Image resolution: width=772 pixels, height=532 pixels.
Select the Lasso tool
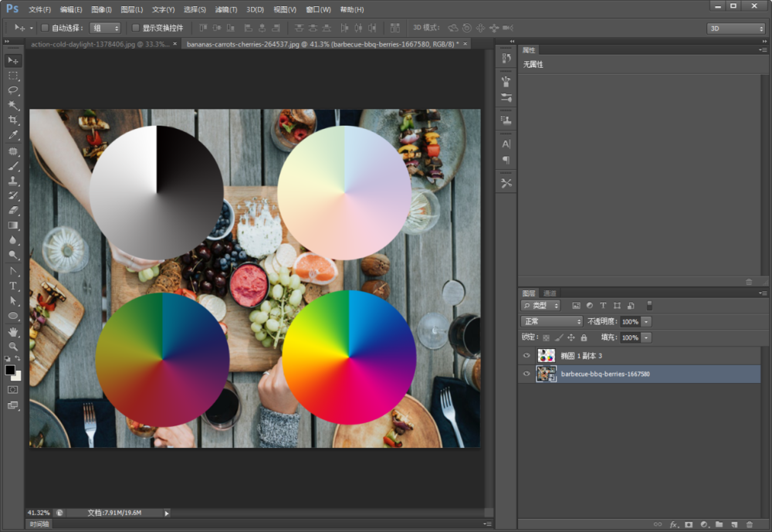(x=13, y=90)
